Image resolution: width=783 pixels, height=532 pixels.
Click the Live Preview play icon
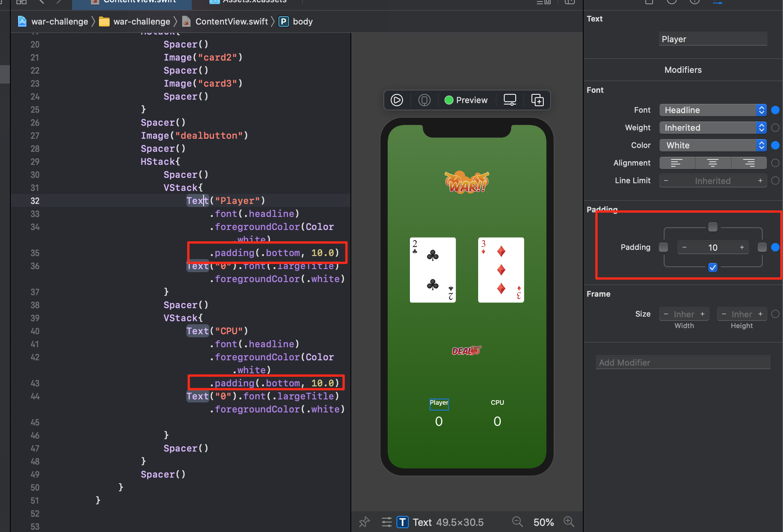[x=397, y=100]
